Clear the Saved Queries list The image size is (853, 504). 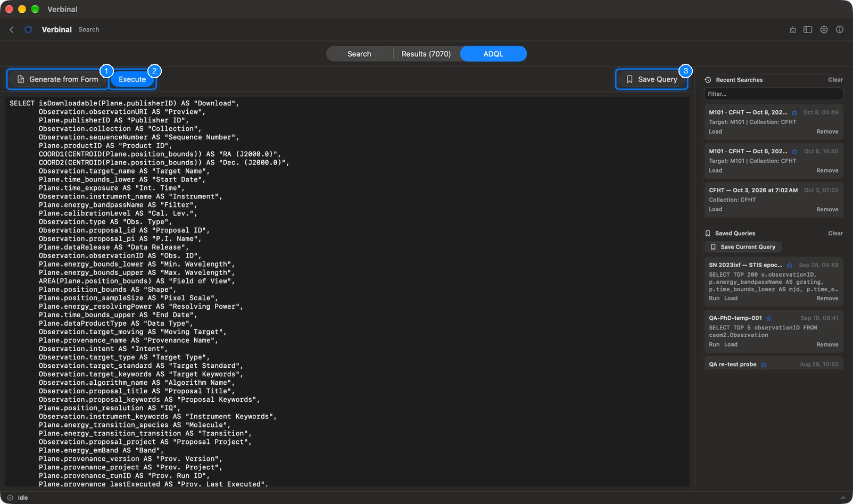835,233
